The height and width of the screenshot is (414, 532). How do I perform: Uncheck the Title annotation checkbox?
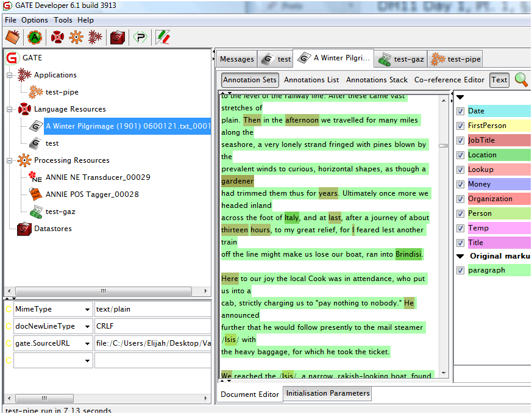click(461, 243)
